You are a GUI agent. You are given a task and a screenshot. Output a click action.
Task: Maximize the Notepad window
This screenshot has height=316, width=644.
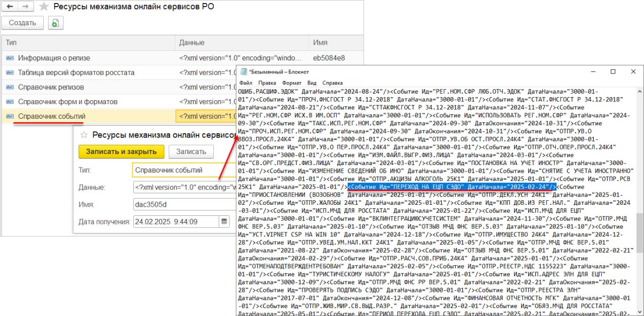613,71
